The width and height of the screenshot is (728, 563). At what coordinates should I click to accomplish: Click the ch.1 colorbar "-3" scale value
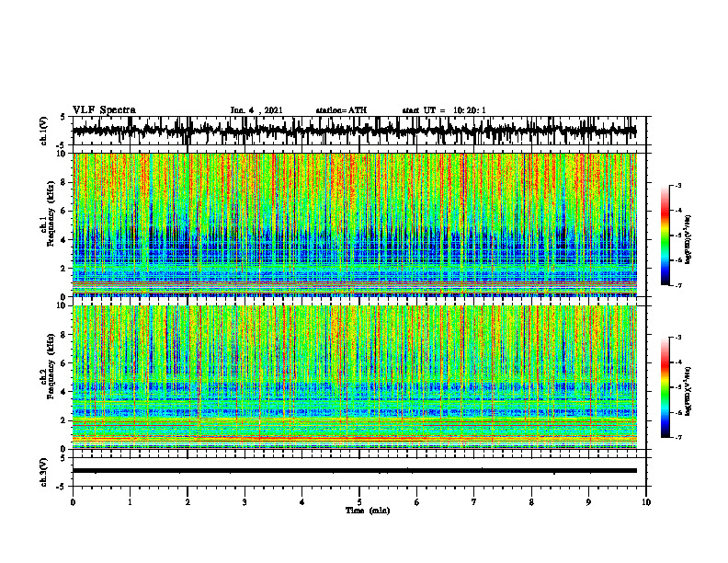(678, 186)
